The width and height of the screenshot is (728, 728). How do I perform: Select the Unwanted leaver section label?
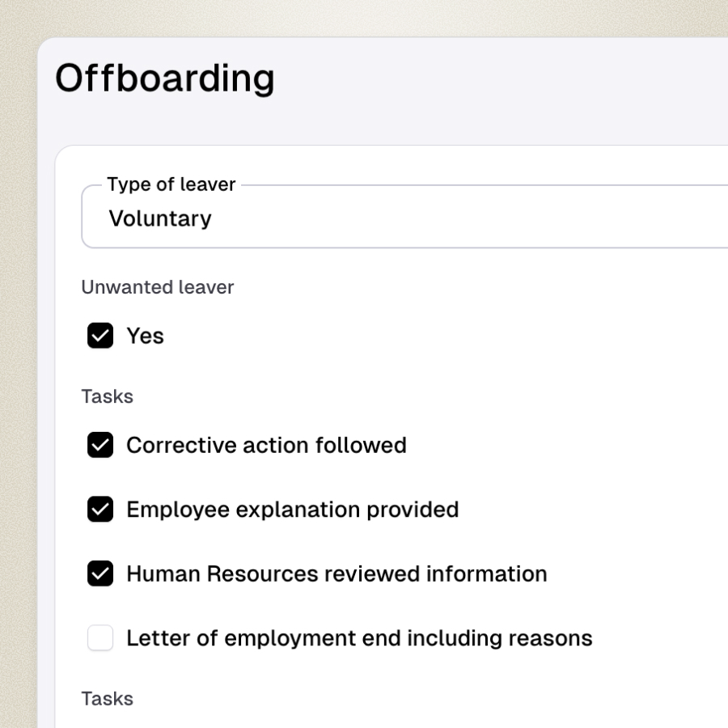(157, 287)
